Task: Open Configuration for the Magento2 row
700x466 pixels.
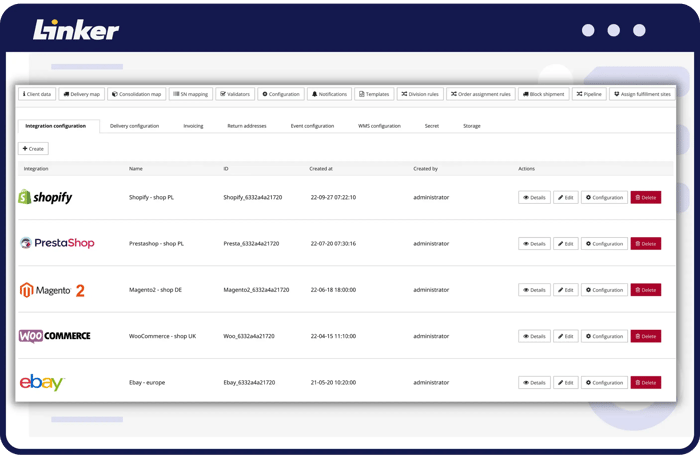Action: [x=604, y=290]
